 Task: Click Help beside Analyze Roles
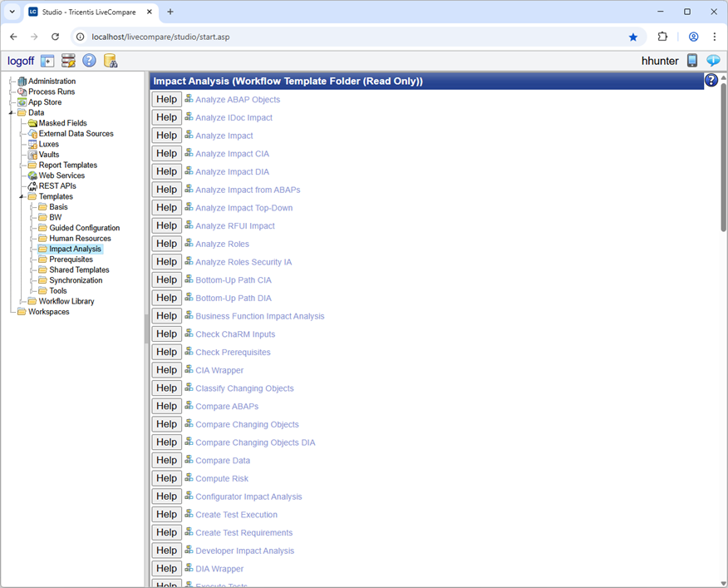point(166,244)
